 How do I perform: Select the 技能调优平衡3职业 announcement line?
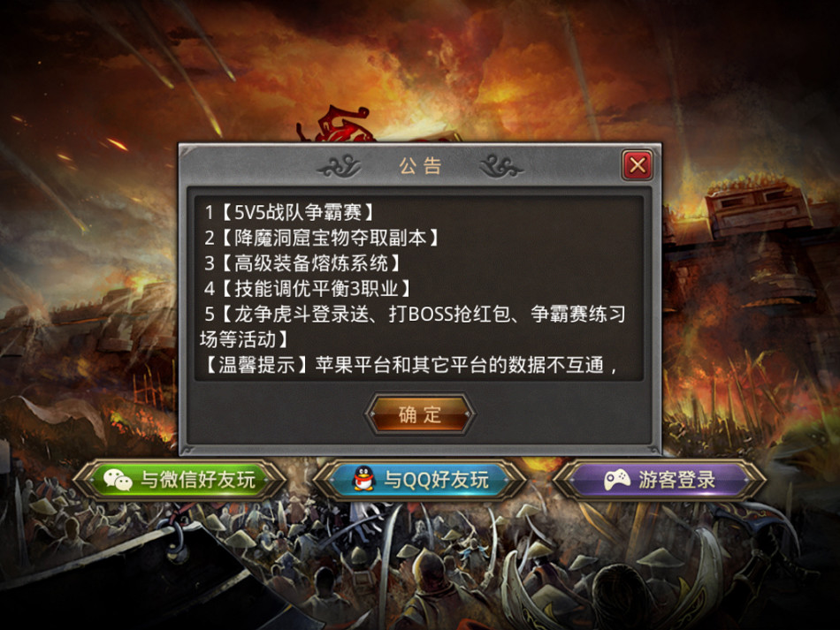click(308, 289)
